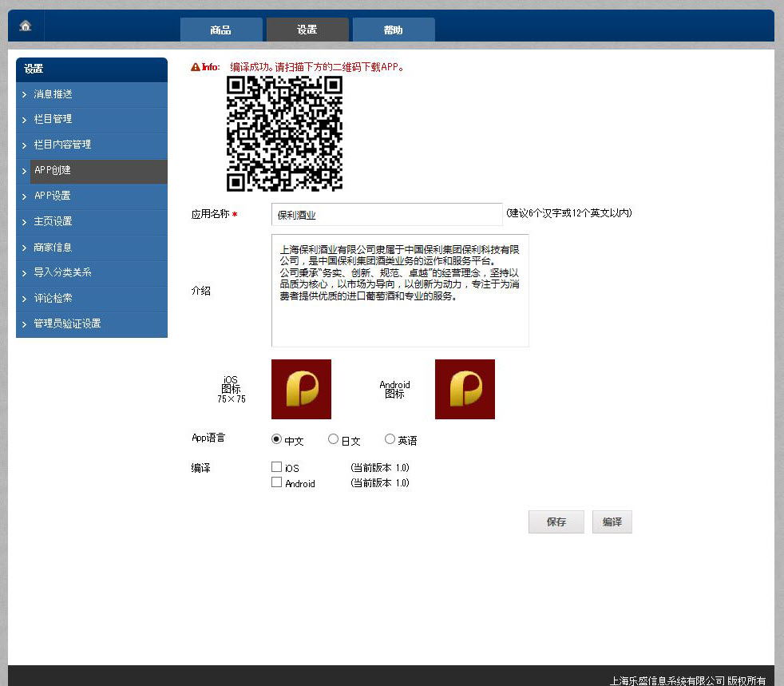Expand the 导入分类关系 chevron
This screenshot has width=784, height=686.
point(24,273)
